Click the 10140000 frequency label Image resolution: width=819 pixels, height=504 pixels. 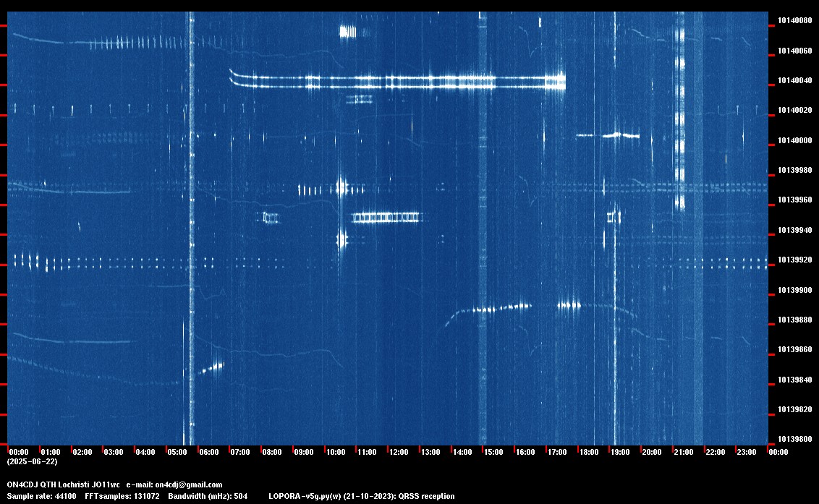795,140
